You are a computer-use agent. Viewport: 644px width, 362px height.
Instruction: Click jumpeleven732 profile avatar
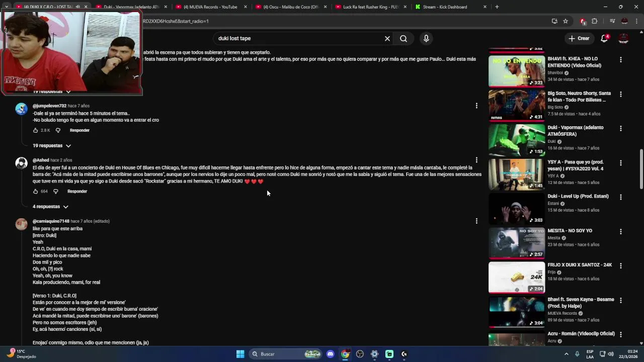pyautogui.click(x=21, y=109)
